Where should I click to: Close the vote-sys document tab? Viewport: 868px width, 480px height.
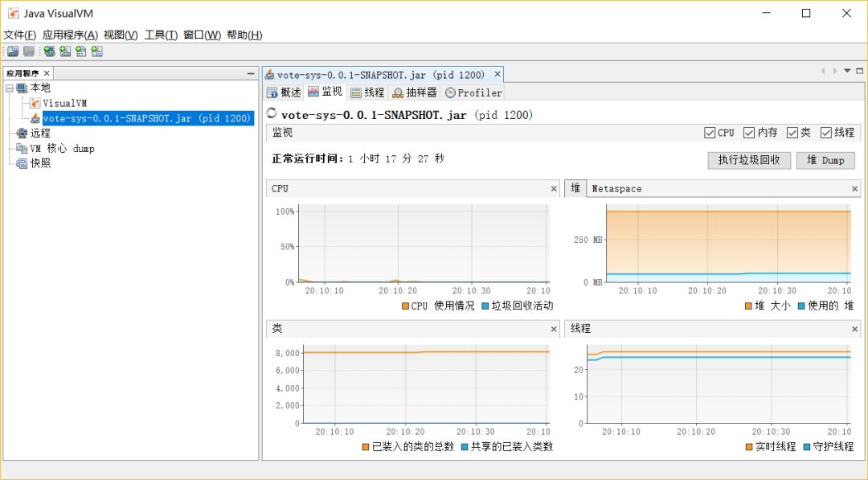click(x=497, y=74)
